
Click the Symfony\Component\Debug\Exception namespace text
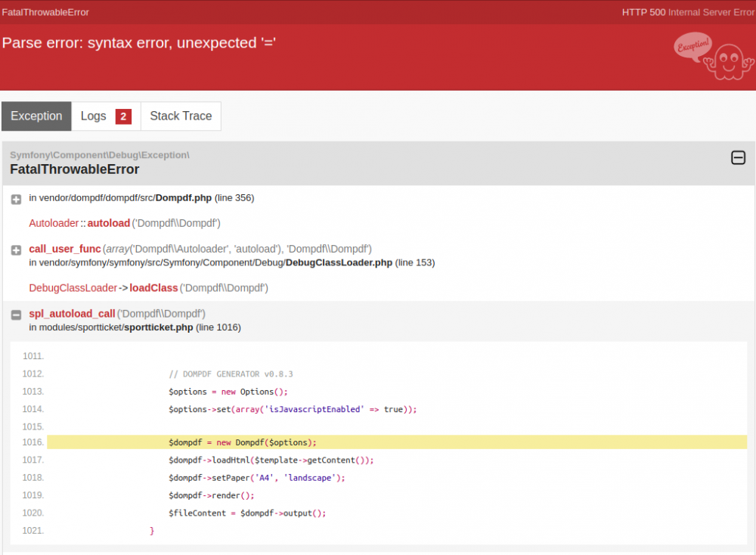[99, 155]
